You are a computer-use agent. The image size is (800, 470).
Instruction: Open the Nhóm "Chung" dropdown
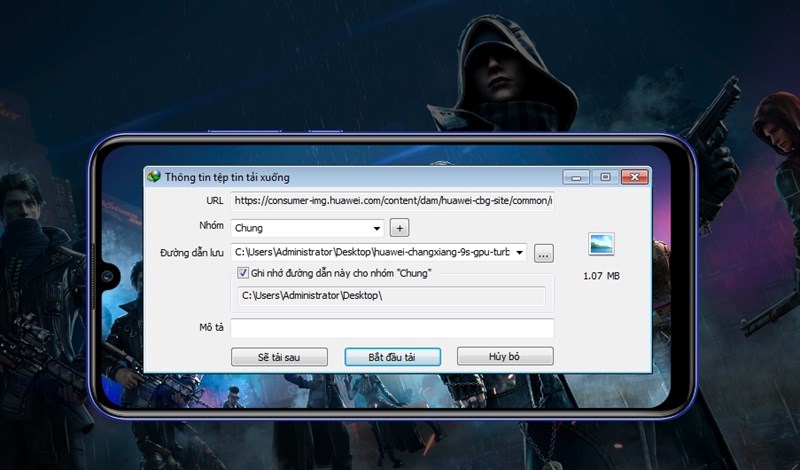(307, 228)
